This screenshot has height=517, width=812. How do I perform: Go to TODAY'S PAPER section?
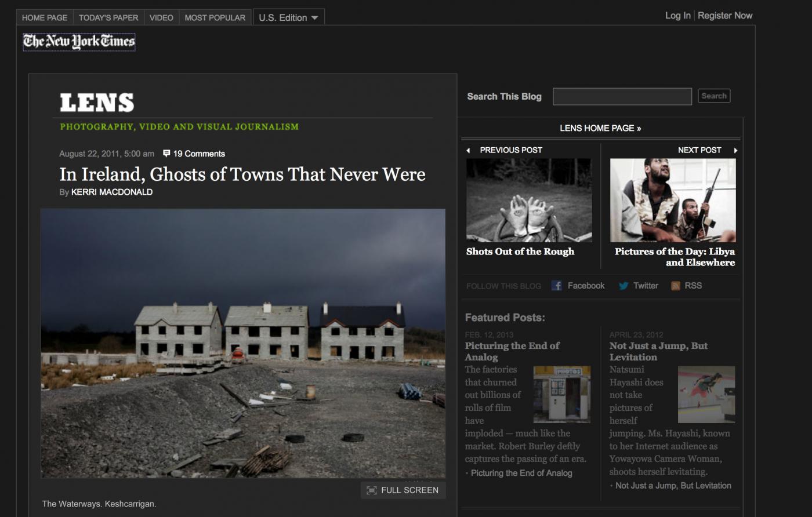pos(108,17)
